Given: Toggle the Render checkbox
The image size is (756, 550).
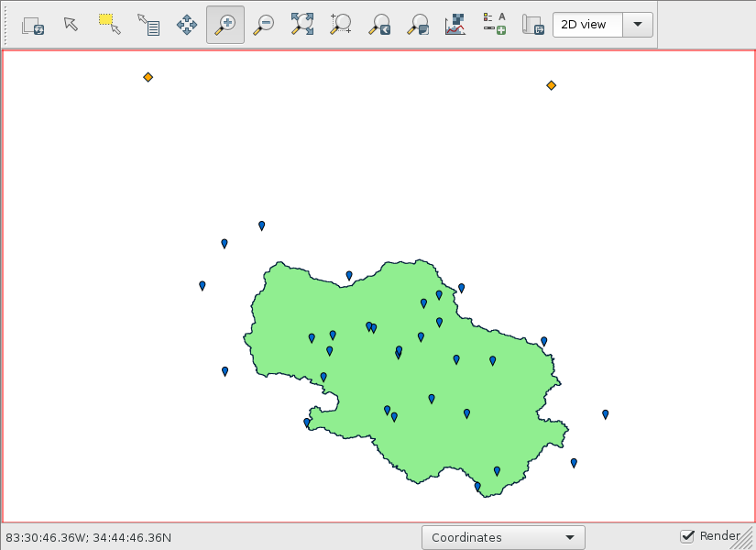Looking at the screenshot, I should pyautogui.click(x=687, y=536).
